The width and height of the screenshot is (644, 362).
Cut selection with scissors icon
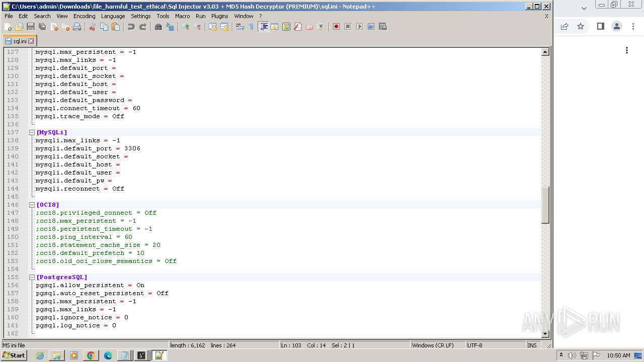[x=93, y=27]
